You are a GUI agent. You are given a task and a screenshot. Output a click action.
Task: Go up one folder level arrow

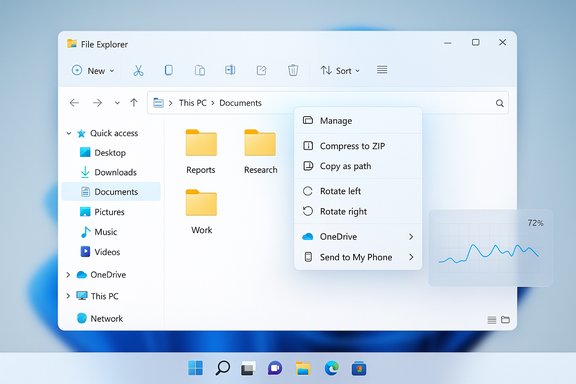click(x=134, y=103)
